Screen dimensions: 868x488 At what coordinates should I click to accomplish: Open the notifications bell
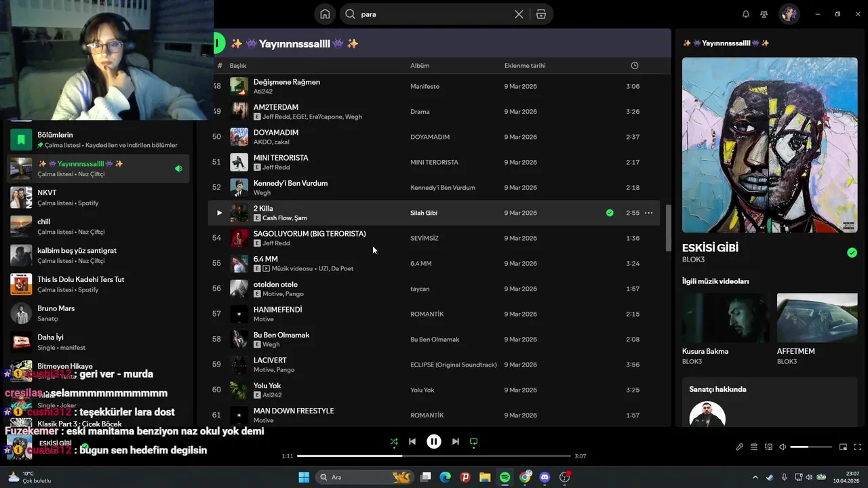[x=746, y=14]
